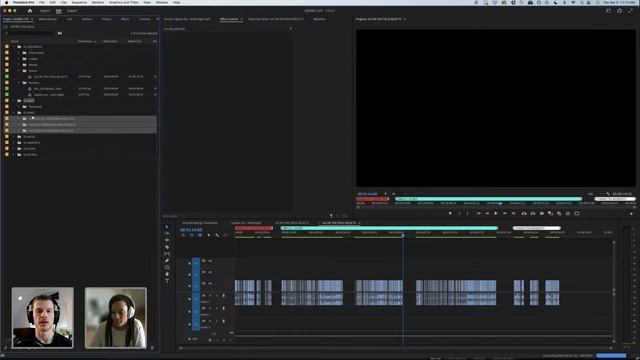
Task: Click the Project panel search field
Action: coord(31,33)
